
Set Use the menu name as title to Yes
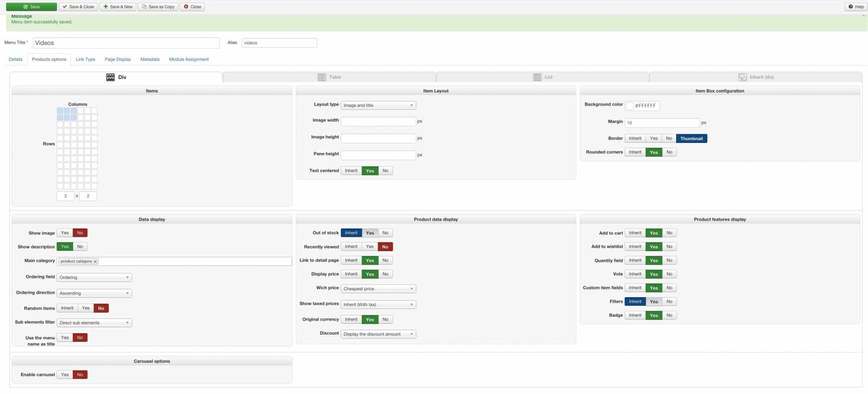[65, 338]
